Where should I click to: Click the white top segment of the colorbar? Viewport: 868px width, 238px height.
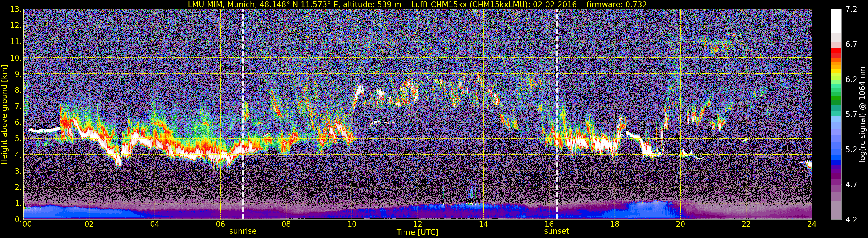click(836, 21)
